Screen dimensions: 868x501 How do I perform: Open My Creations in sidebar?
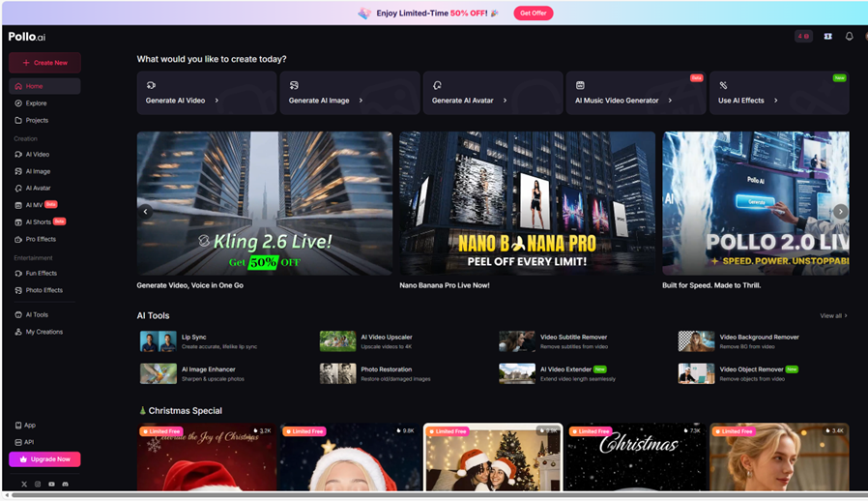coord(44,332)
